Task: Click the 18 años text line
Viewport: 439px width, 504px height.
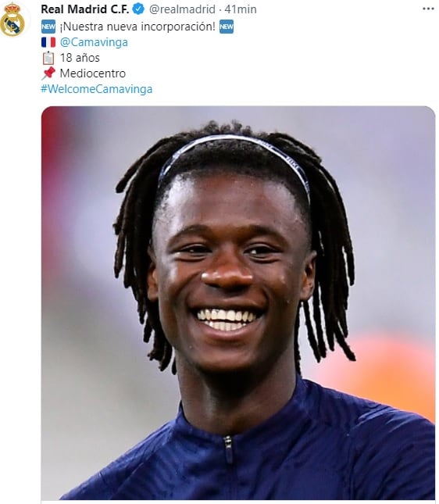Action: [80, 58]
